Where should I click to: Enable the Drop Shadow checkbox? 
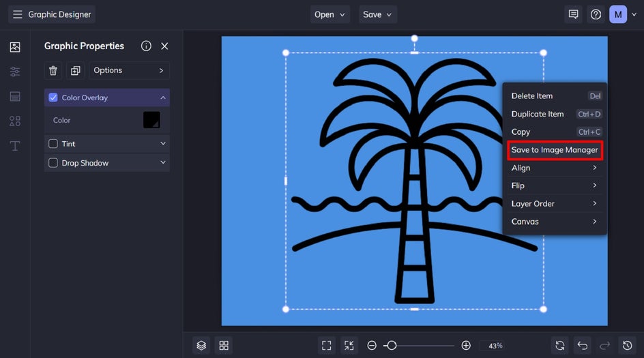pyautogui.click(x=53, y=163)
